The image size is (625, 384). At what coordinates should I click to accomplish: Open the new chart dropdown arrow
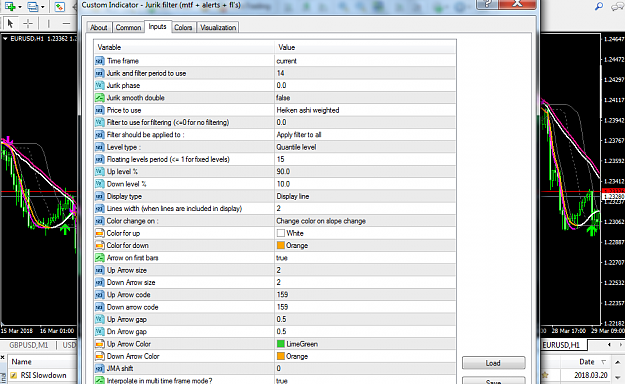(x=20, y=6)
